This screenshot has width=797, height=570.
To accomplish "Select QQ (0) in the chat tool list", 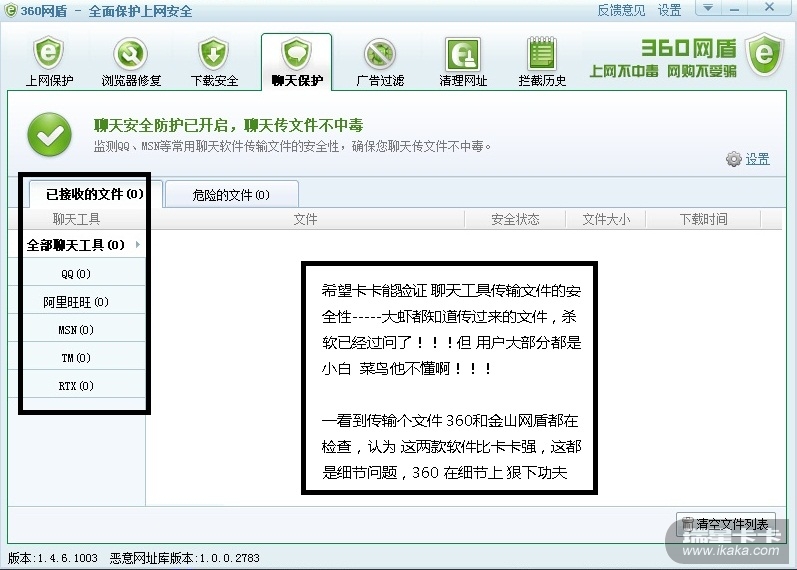I will coord(76,274).
